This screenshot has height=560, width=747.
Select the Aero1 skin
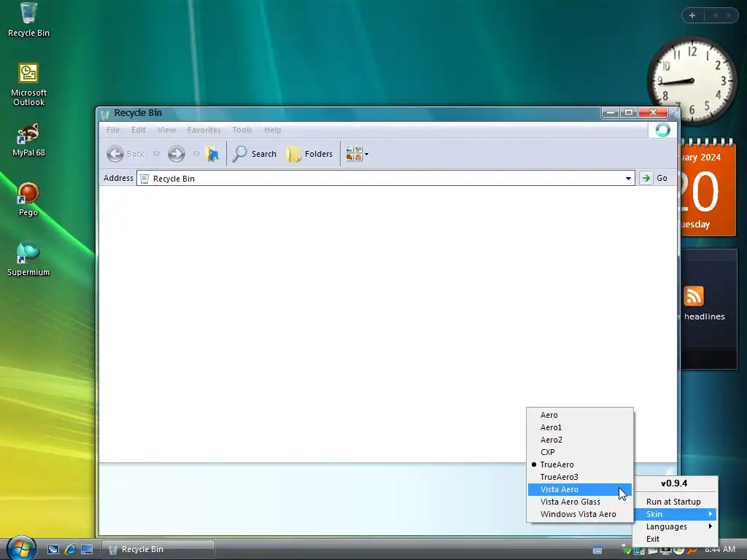580,427
